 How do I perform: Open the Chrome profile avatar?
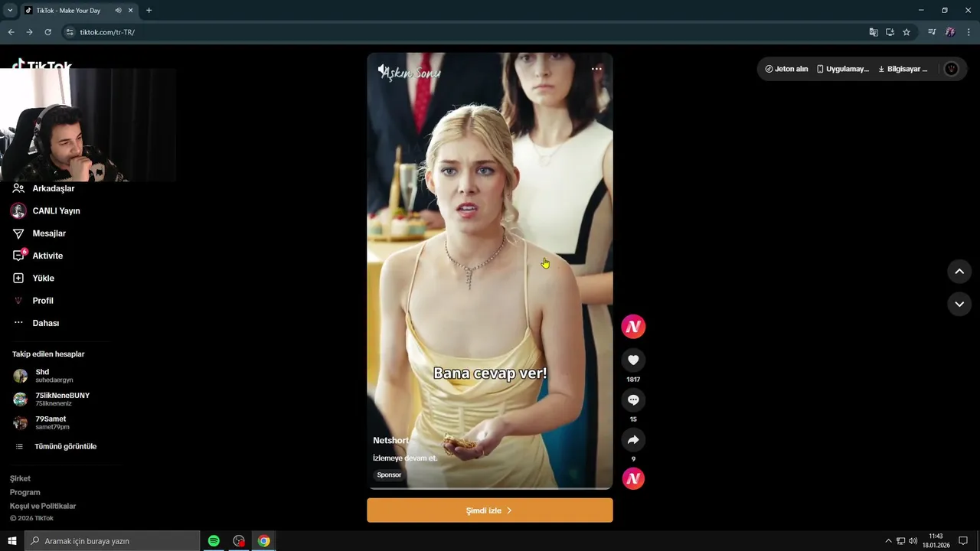(x=950, y=32)
